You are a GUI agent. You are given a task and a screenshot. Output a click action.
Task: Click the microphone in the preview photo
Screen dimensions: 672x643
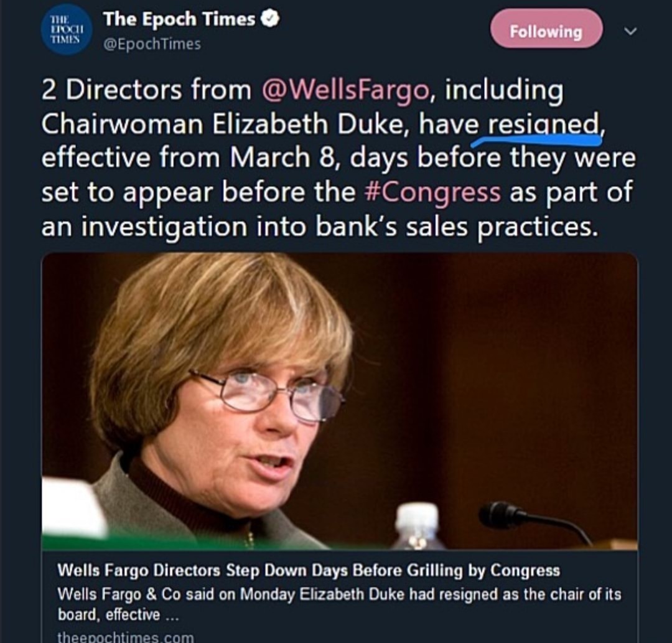pos(505,514)
